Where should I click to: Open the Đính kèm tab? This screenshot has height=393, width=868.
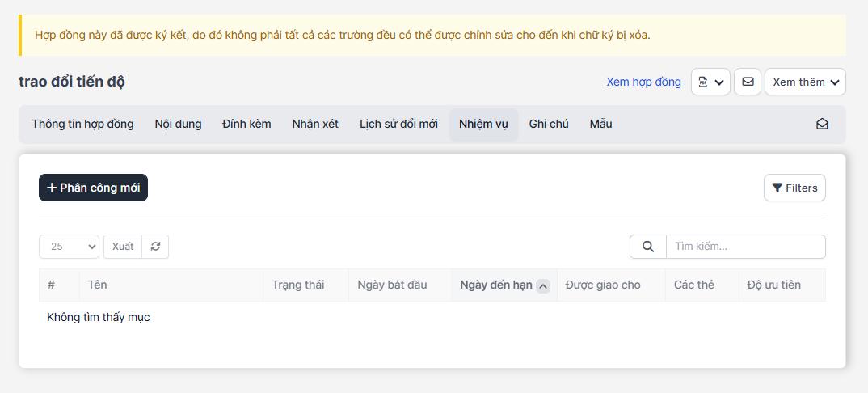(x=246, y=125)
